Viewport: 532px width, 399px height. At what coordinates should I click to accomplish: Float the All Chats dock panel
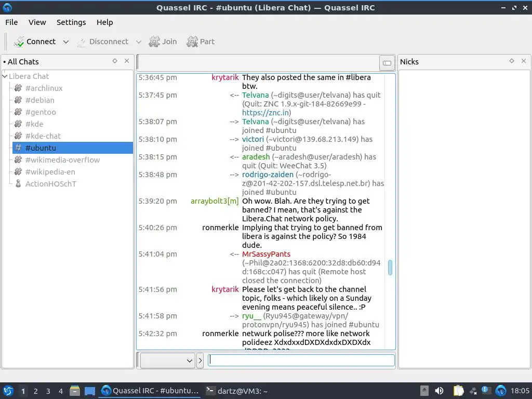click(115, 61)
